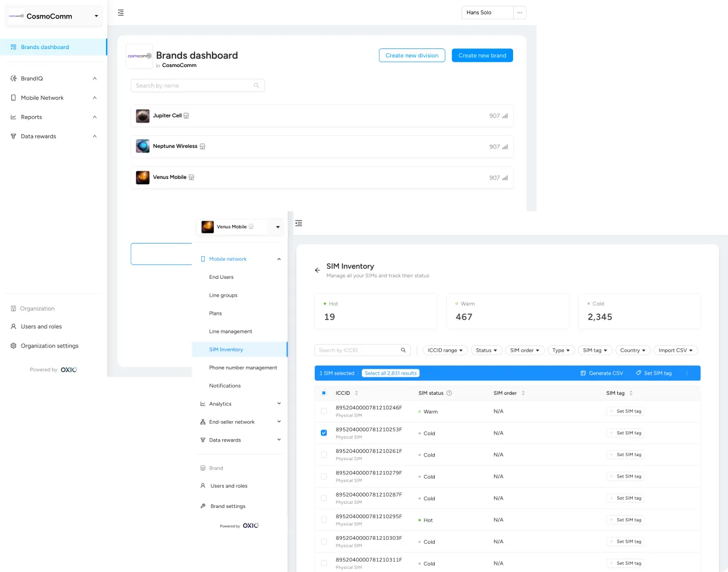Viewport: 728px width, 572px height.
Task: Click the sidebar collapse icon in CosmoComm header
Action: (x=121, y=13)
